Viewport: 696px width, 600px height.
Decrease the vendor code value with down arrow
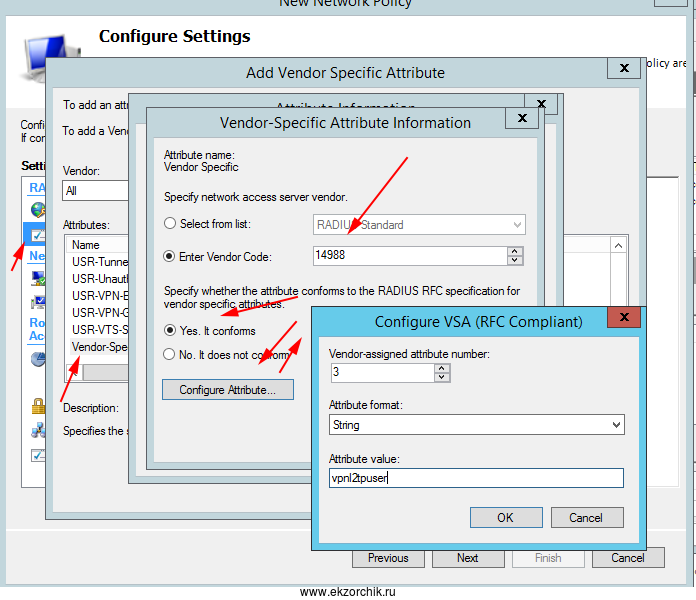coord(515,262)
